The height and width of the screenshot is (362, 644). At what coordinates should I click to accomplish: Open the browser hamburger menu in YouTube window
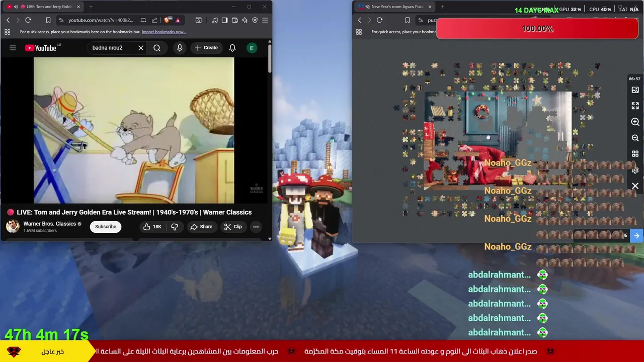tap(265, 20)
